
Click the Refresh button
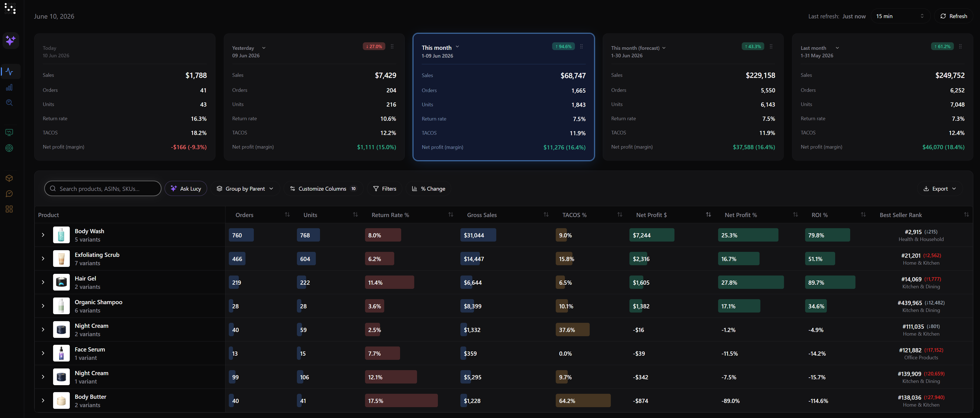point(954,16)
